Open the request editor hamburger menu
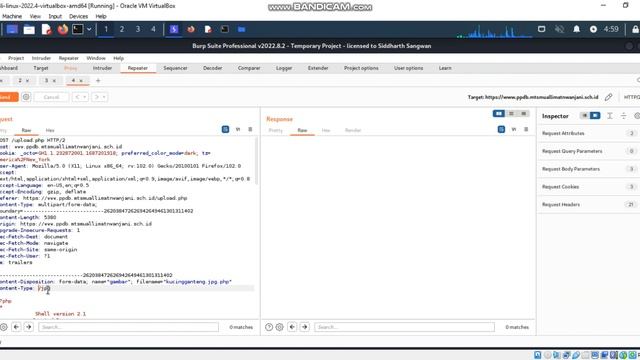 click(x=250, y=129)
